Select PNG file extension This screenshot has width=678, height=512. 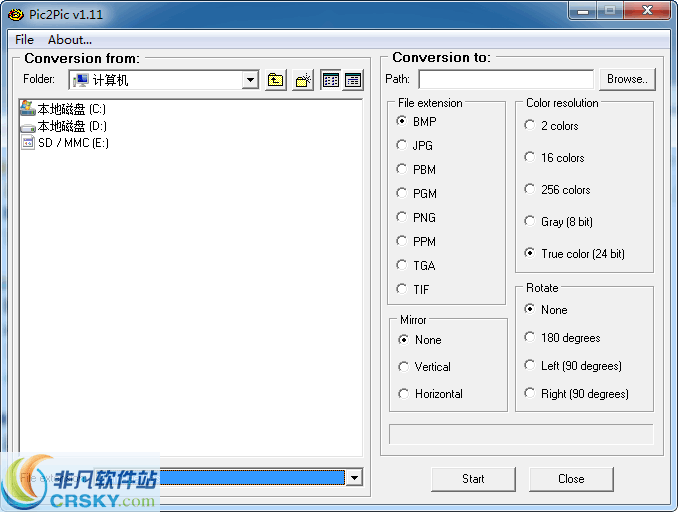click(402, 217)
